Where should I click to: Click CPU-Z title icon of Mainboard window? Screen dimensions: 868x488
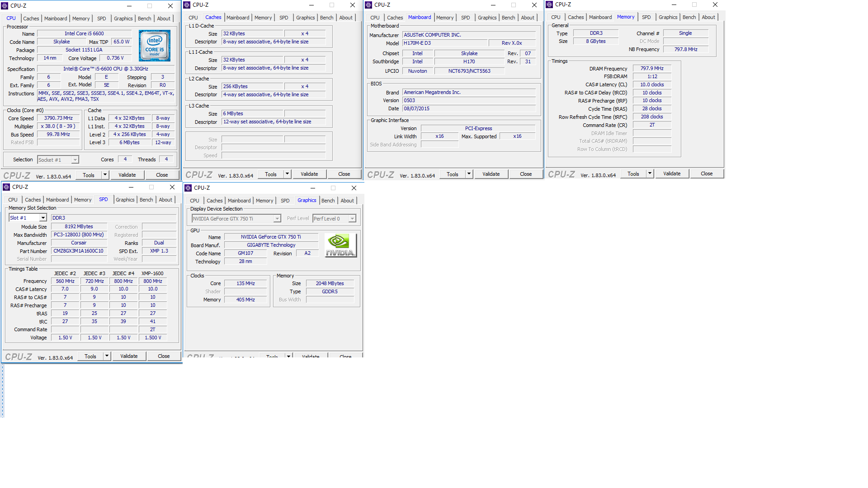click(368, 5)
